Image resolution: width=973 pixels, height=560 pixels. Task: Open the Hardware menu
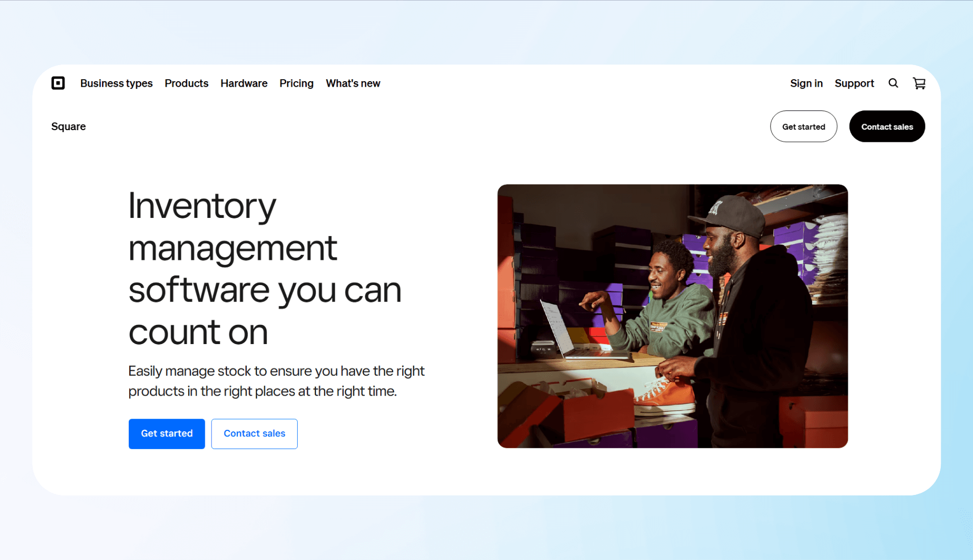point(244,83)
